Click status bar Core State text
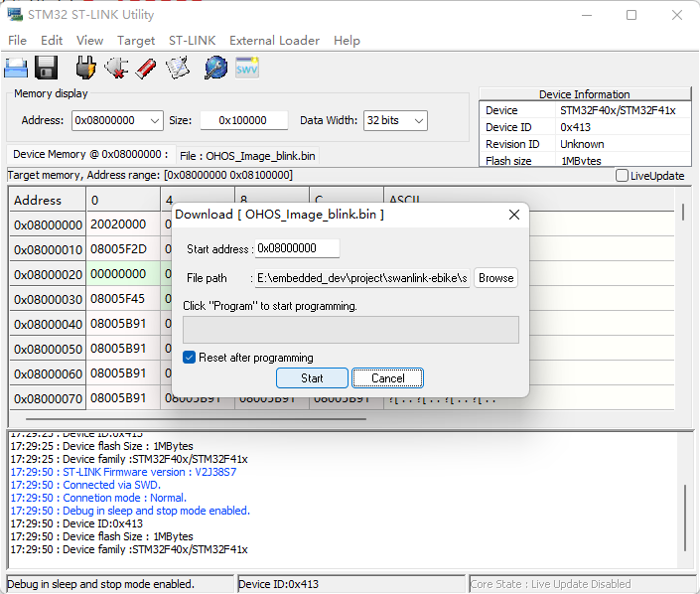 pos(550,584)
